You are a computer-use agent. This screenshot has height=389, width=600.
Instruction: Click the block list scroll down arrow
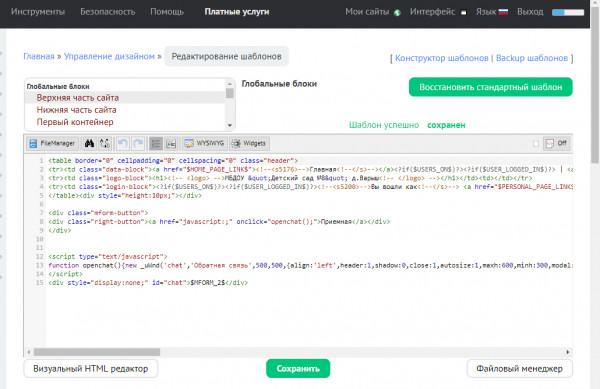click(x=230, y=125)
